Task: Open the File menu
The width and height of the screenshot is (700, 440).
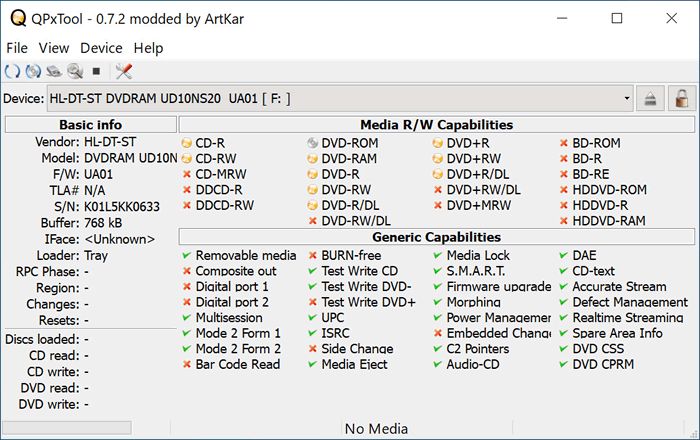Action: coord(17,48)
